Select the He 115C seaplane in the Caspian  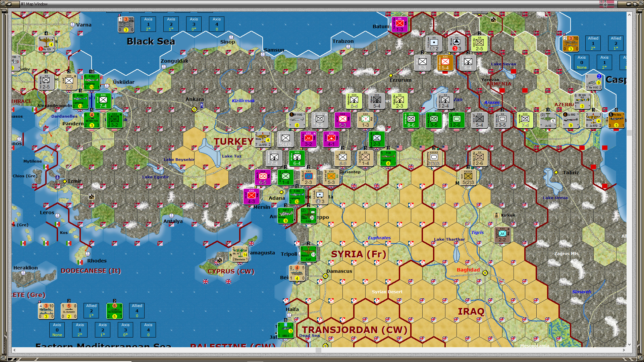593,82
